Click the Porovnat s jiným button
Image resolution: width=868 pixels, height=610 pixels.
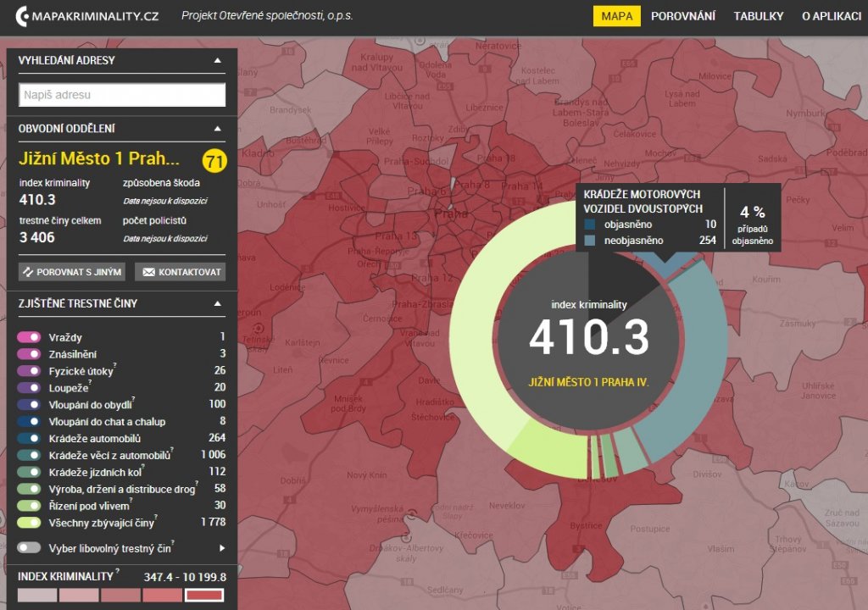coord(72,272)
